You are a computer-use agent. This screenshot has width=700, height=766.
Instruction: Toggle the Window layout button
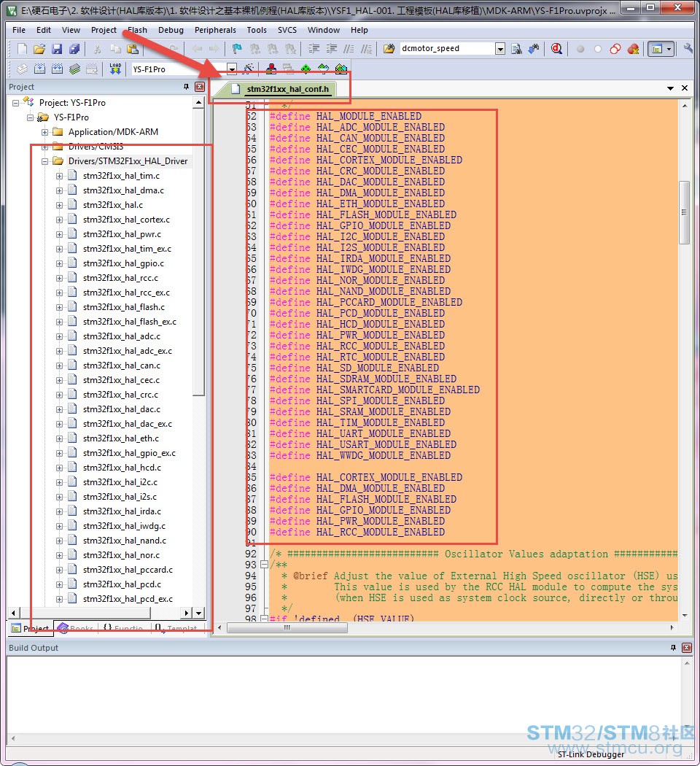657,49
